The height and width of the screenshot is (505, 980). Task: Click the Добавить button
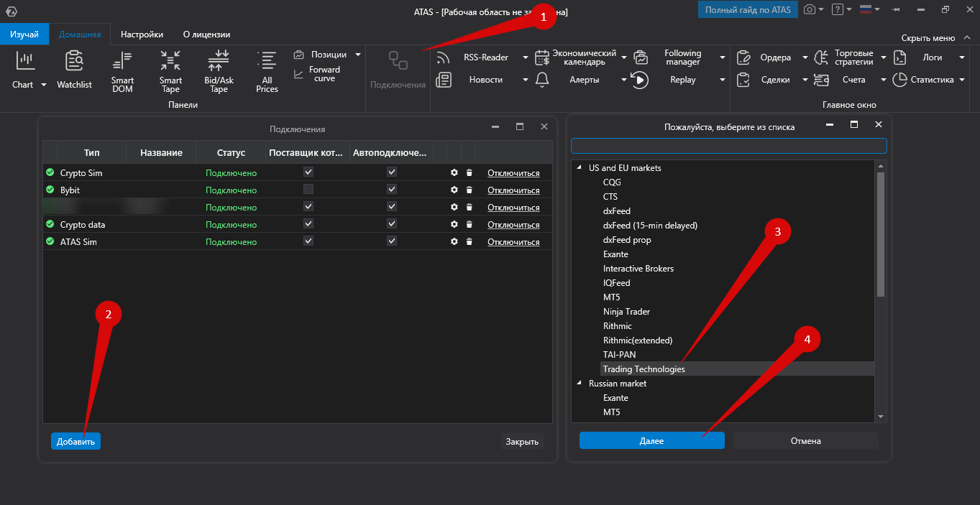75,441
